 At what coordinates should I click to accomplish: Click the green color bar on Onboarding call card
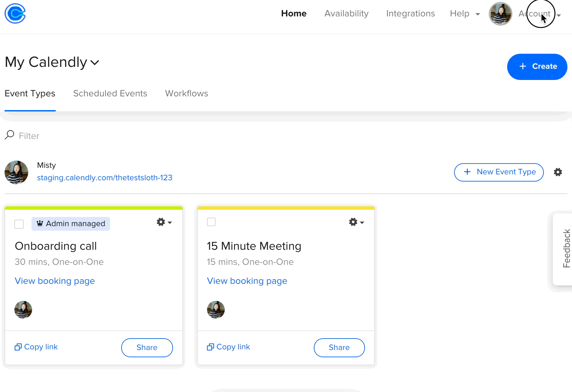[94, 208]
